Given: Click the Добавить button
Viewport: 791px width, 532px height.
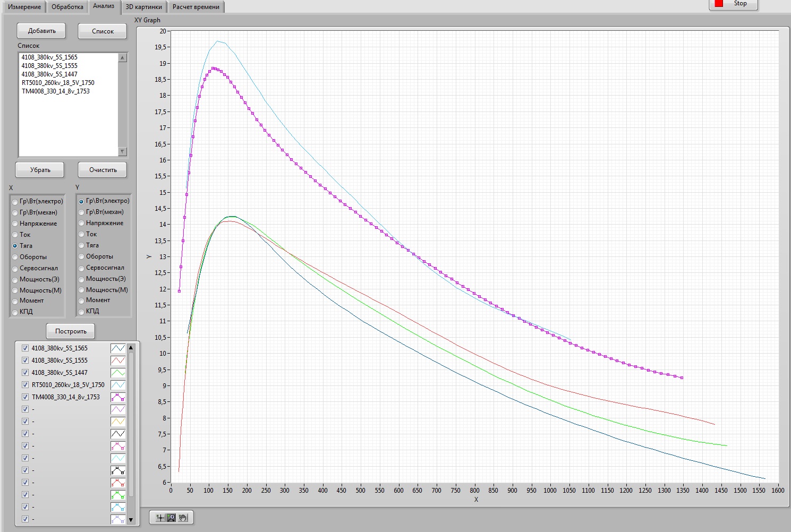Looking at the screenshot, I should point(41,31).
